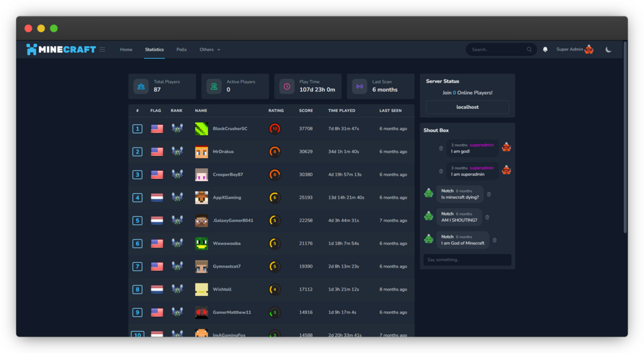Click BlockCrusherSC's USA flag icon
The height and width of the screenshot is (353, 644).
tap(156, 128)
